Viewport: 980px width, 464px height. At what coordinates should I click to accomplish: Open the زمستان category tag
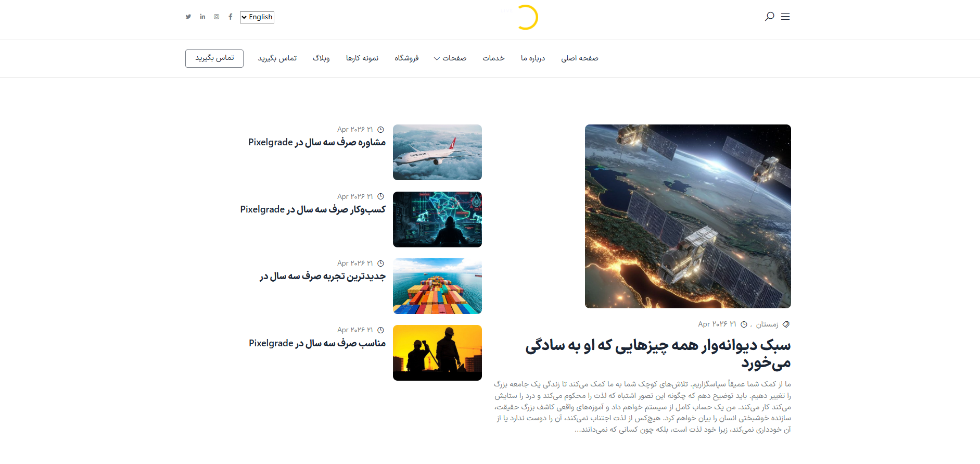pos(767,324)
